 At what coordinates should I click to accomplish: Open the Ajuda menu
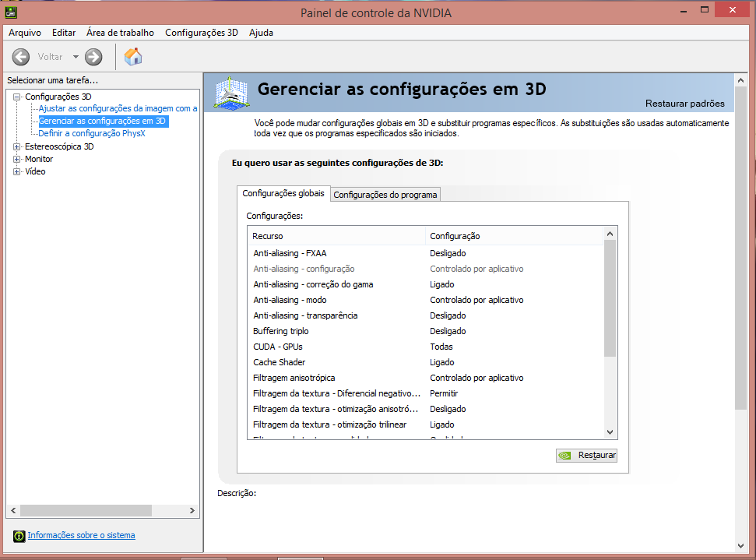point(261,33)
